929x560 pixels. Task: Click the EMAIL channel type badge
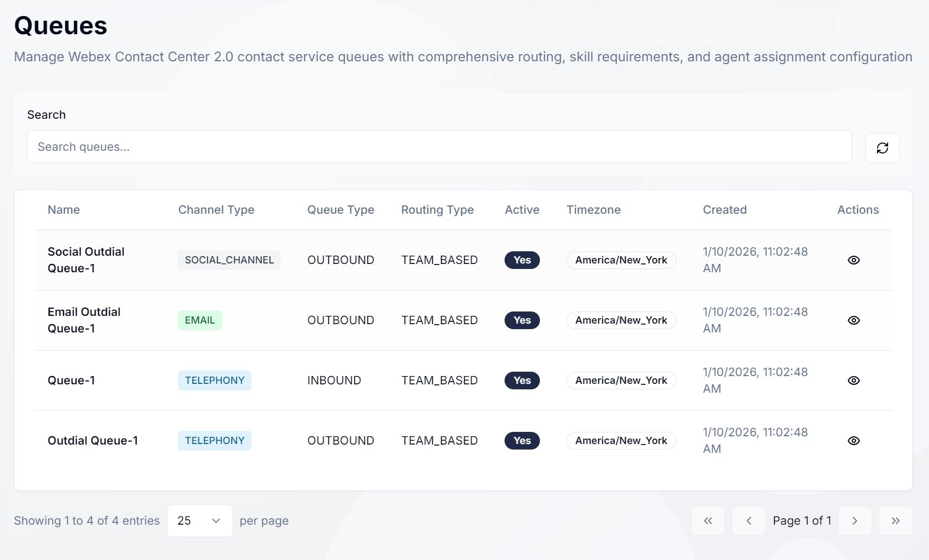200,320
